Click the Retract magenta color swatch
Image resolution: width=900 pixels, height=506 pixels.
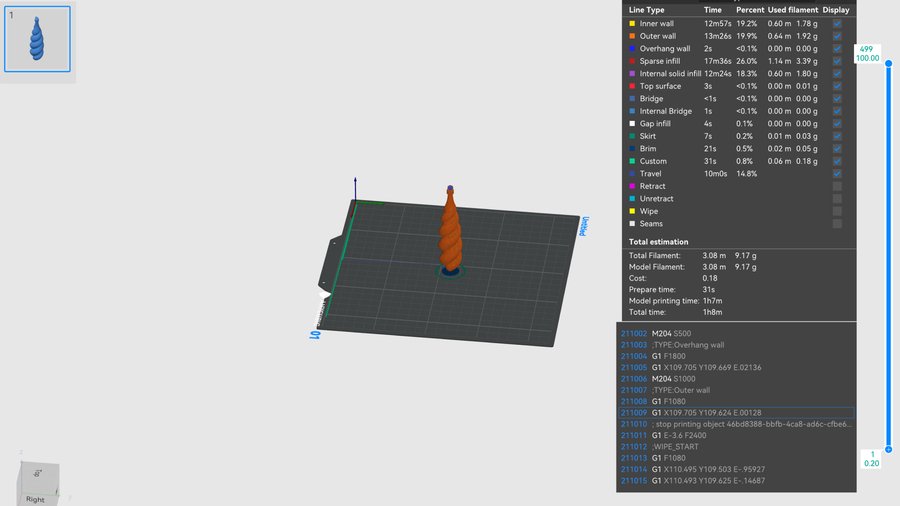[632, 186]
